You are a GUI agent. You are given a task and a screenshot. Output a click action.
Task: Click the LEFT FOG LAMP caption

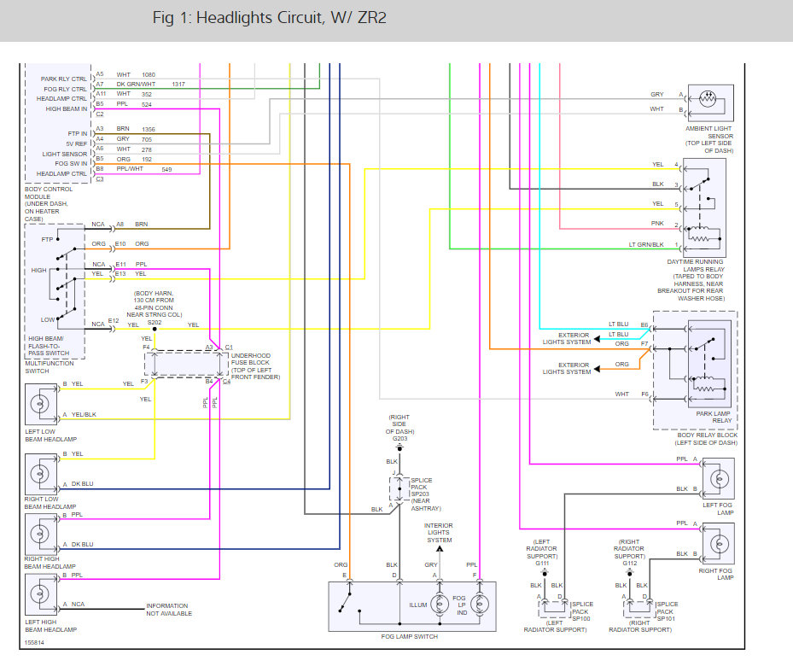pyautogui.click(x=718, y=509)
